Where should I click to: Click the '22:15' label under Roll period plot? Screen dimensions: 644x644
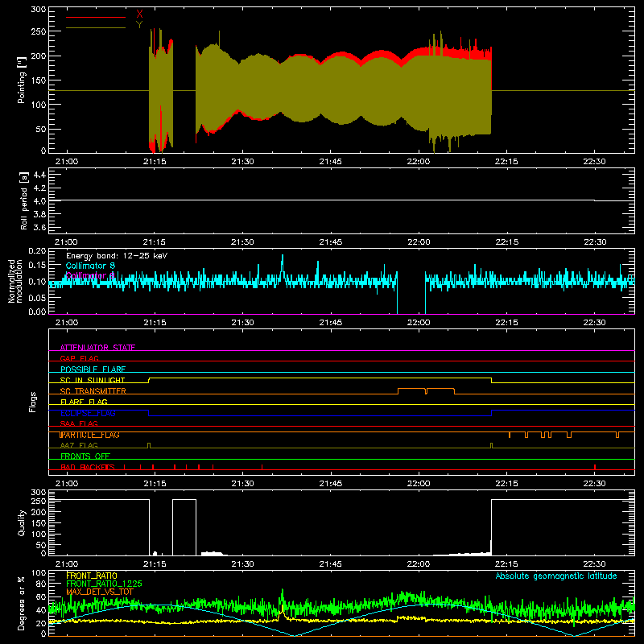point(506,242)
